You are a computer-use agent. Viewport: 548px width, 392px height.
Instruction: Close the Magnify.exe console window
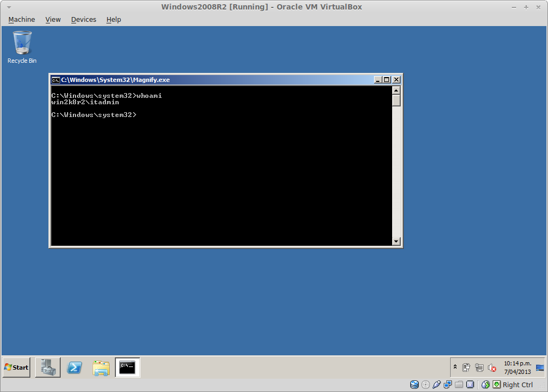click(396, 80)
